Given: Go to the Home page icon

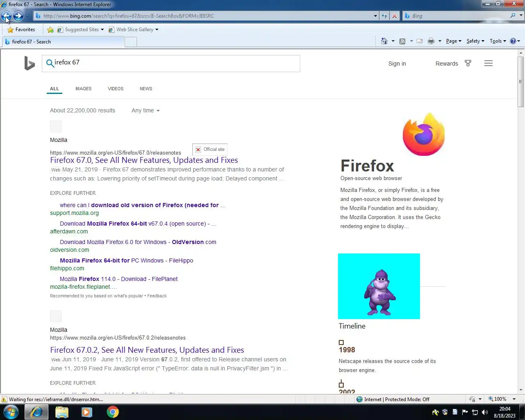Looking at the screenshot, I should (x=384, y=41).
